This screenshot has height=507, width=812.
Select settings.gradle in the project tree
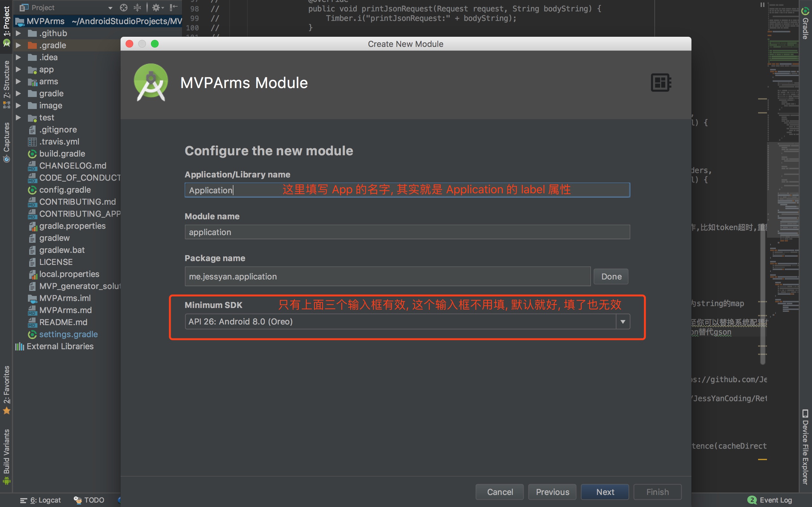(68, 334)
